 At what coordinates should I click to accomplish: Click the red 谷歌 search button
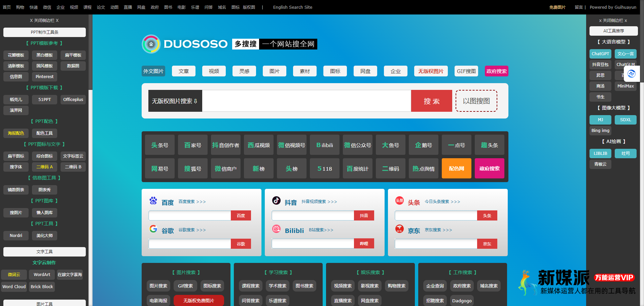tap(241, 244)
